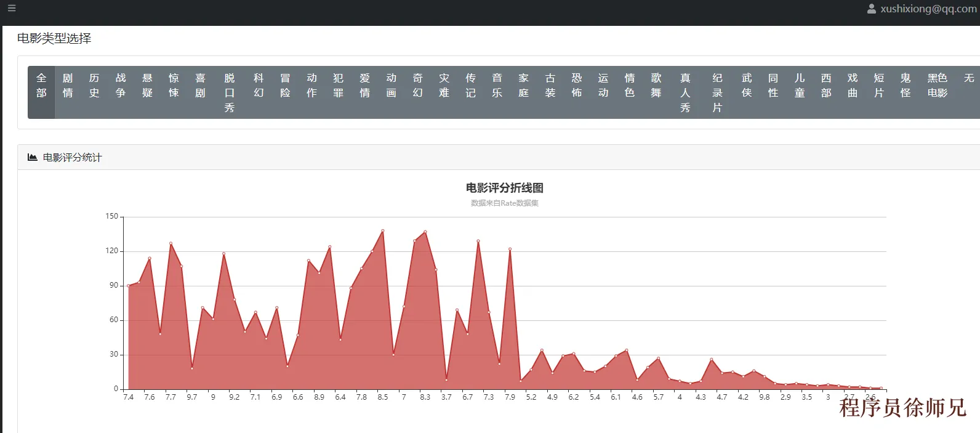980x433 pixels.
Task: Click the area chart icon beside 电影评分统计
Action: pyautogui.click(x=33, y=158)
